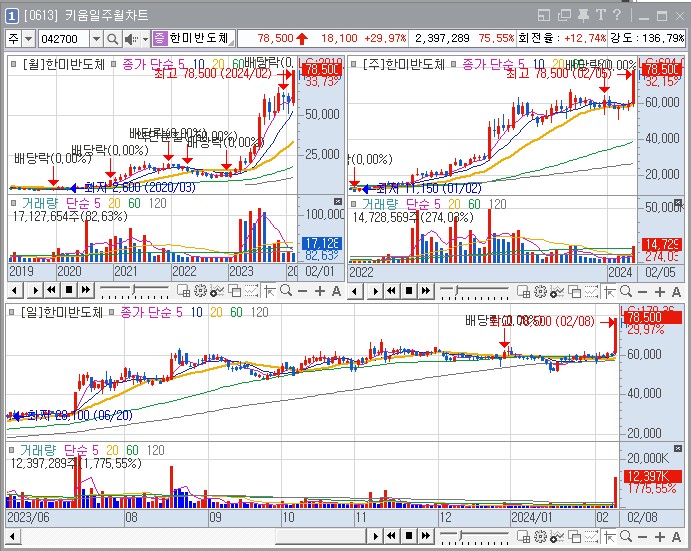The height and width of the screenshot is (551, 691).
Task: Add indicator icon in weekly chart toolbar
Action: pyautogui.click(x=557, y=291)
